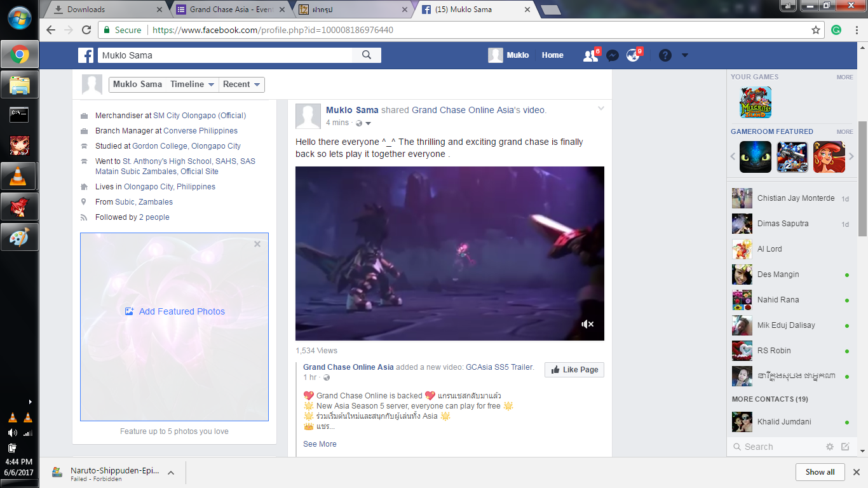Open the post options chevron

(600, 109)
